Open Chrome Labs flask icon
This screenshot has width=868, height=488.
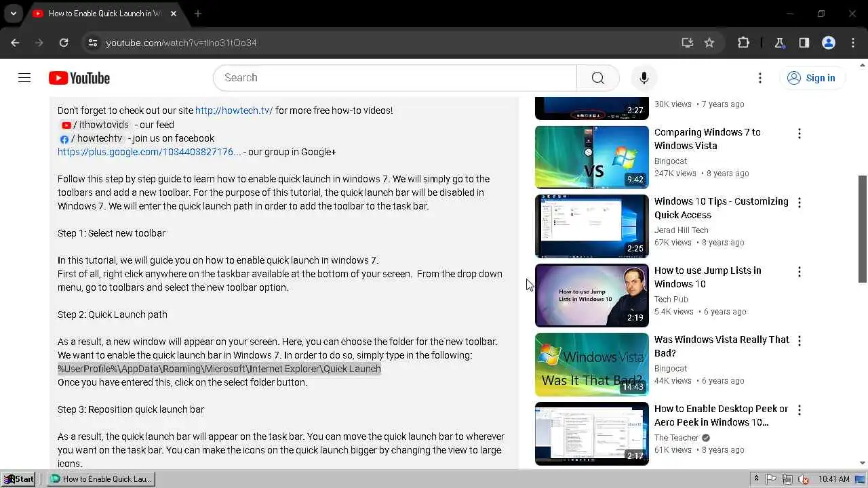click(780, 43)
